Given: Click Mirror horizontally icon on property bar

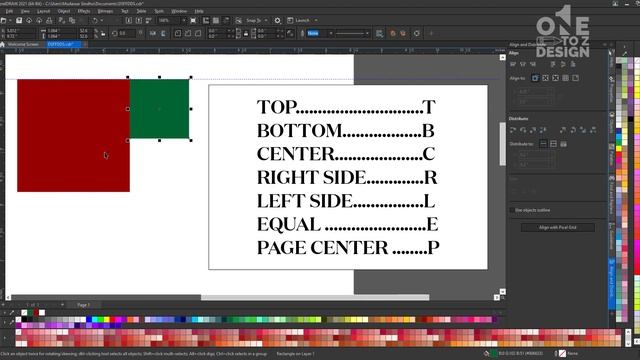Looking at the screenshot, I should pyautogui.click(x=153, y=33).
